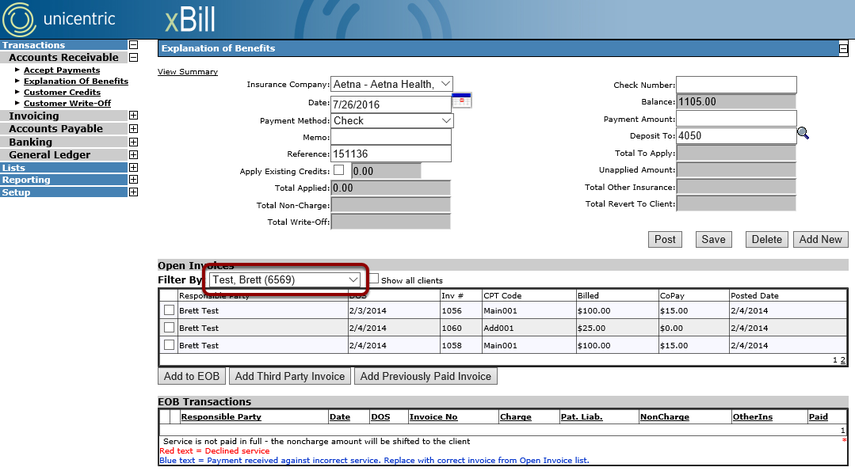Expand the Accounts Payable section
Image resolution: width=855 pixels, height=471 pixels.
pos(133,129)
